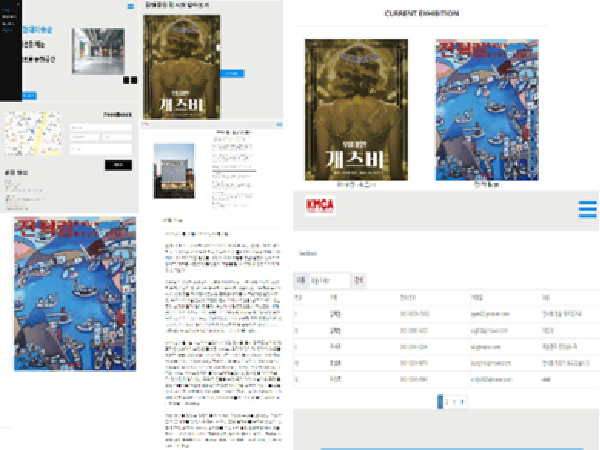Image resolution: width=600 pixels, height=450 pixels.
Task: Open the street map thumbnail
Action: (x=33, y=133)
